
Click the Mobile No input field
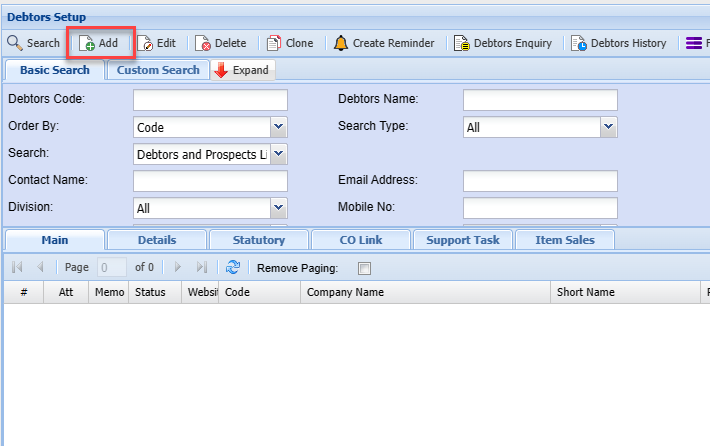tap(540, 208)
